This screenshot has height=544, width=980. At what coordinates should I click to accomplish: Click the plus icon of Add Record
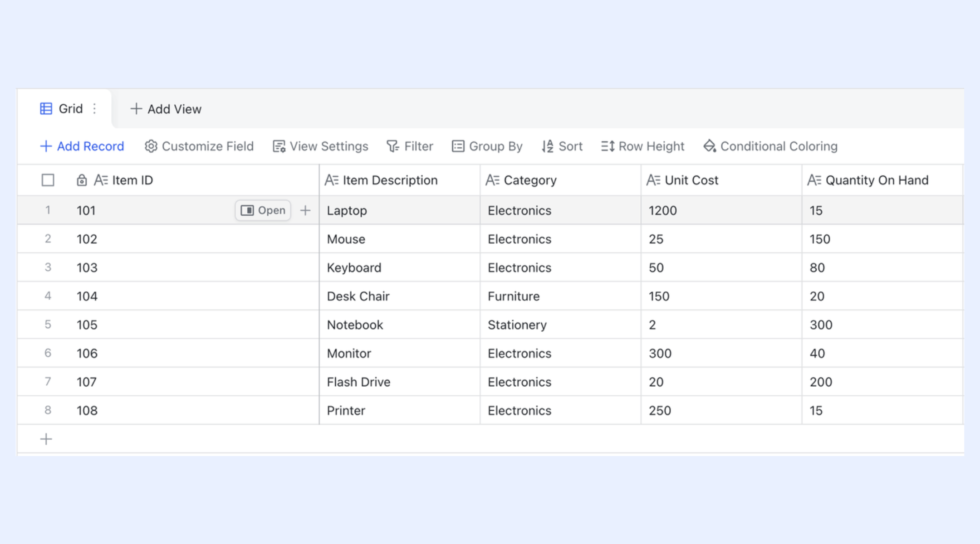[46, 146]
